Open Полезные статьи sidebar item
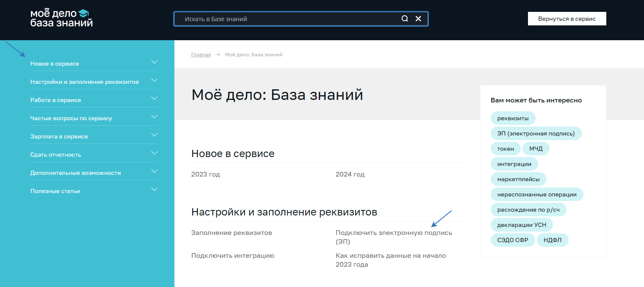 pos(55,191)
